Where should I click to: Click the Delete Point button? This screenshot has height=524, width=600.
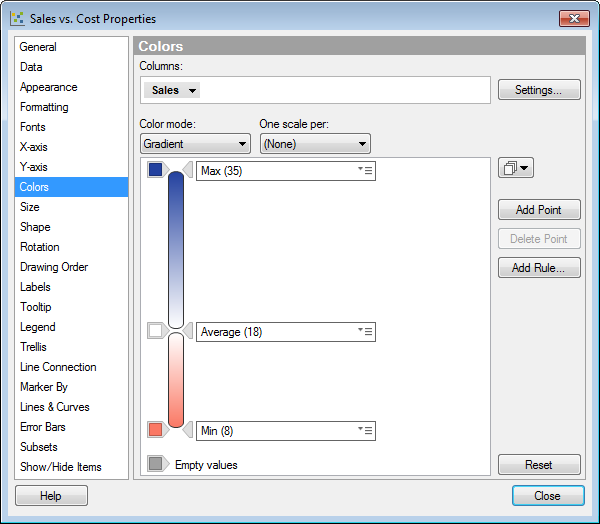point(539,239)
